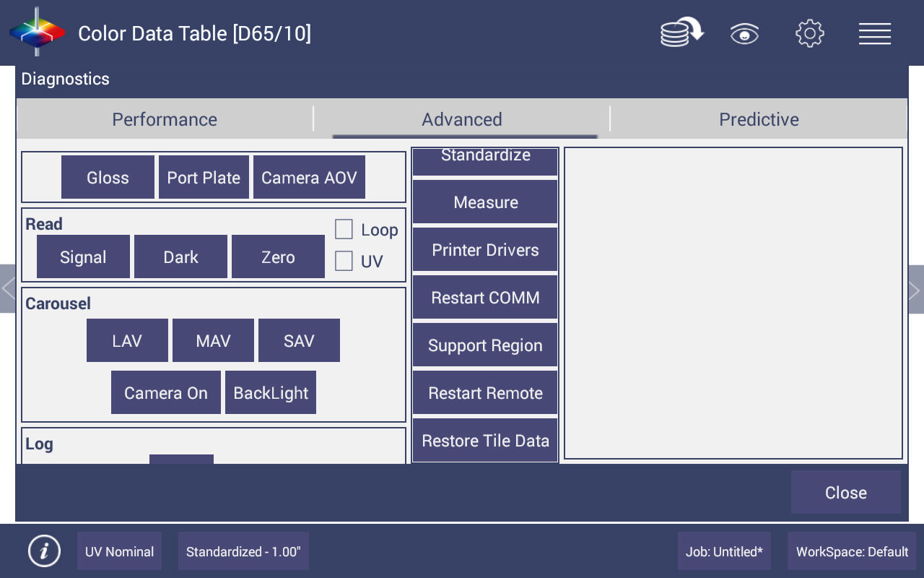Click Job: Untitled* button
Screen dimensions: 924x578
[x=724, y=551]
